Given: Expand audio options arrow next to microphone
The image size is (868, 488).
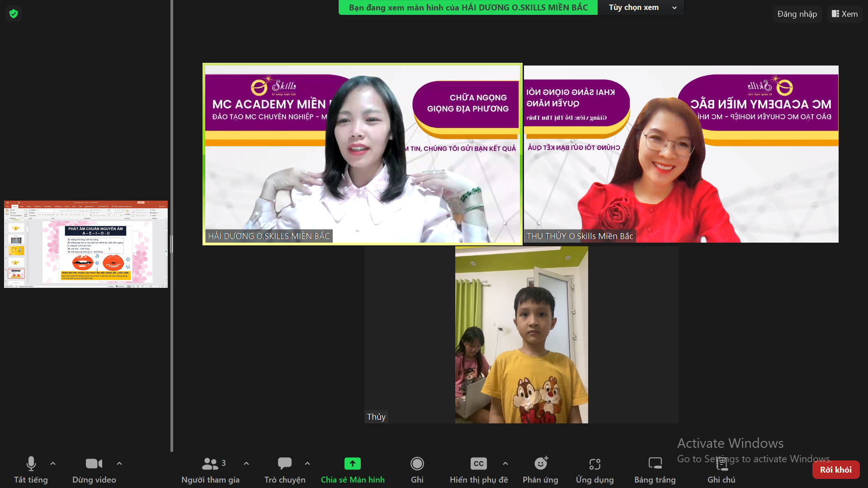Looking at the screenshot, I should (x=53, y=464).
